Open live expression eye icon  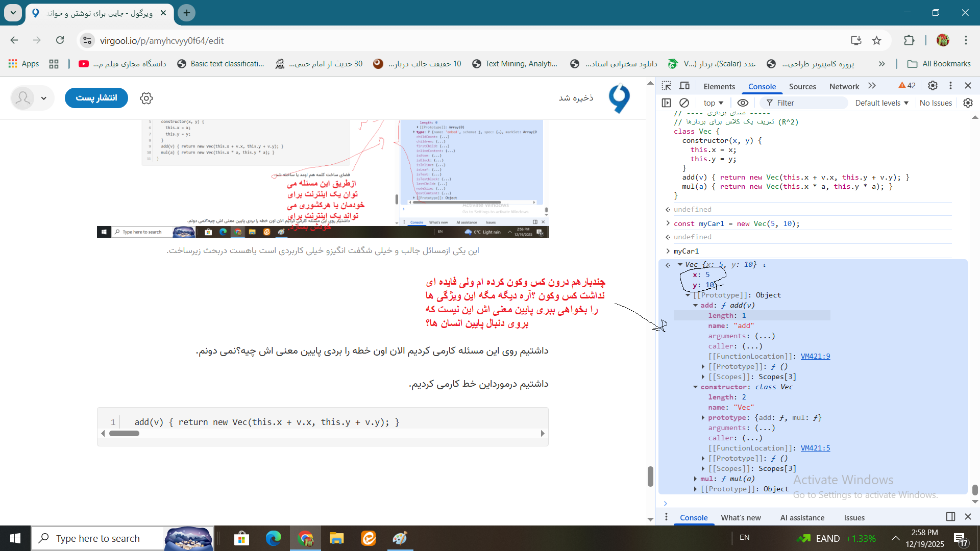[743, 103]
